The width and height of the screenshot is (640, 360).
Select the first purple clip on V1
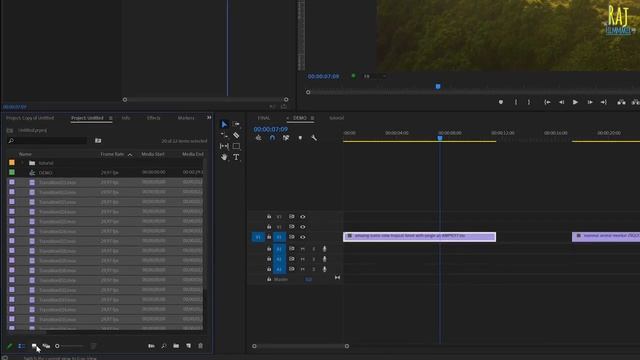(420, 237)
